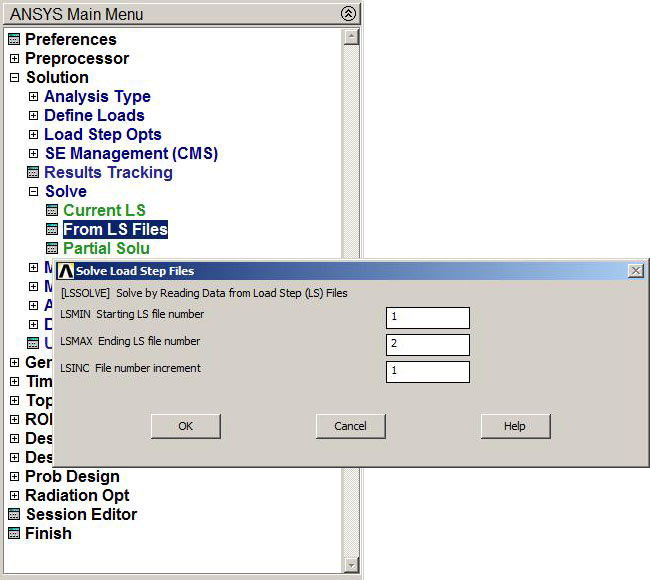This screenshot has width=650, height=580.
Task: Open Help for LSSOLVE dialog
Action: (x=514, y=426)
